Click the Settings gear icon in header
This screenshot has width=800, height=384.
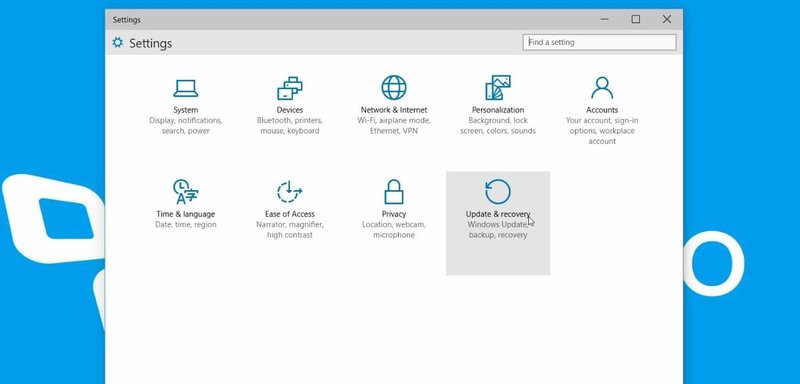point(118,42)
